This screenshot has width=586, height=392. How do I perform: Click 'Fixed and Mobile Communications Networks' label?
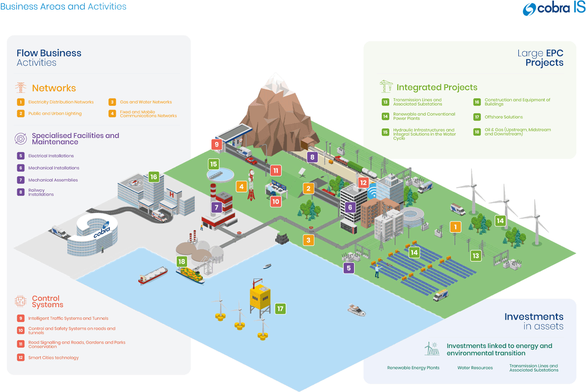148,114
